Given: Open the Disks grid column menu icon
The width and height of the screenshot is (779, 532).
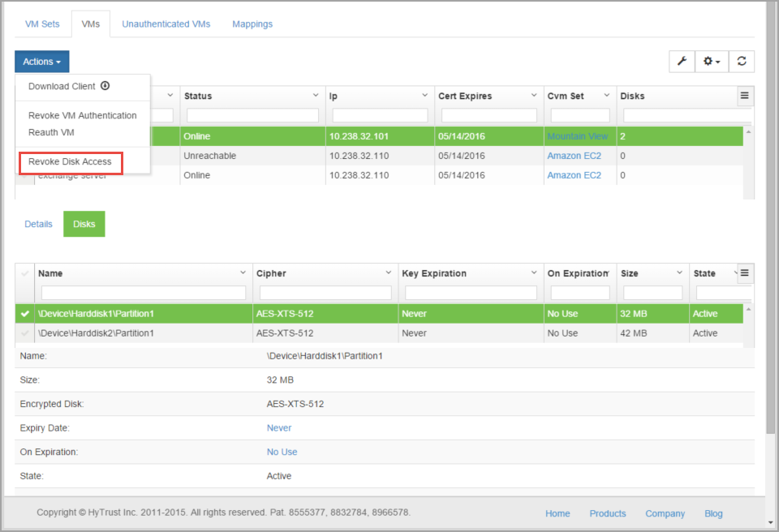Looking at the screenshot, I should coord(744,272).
